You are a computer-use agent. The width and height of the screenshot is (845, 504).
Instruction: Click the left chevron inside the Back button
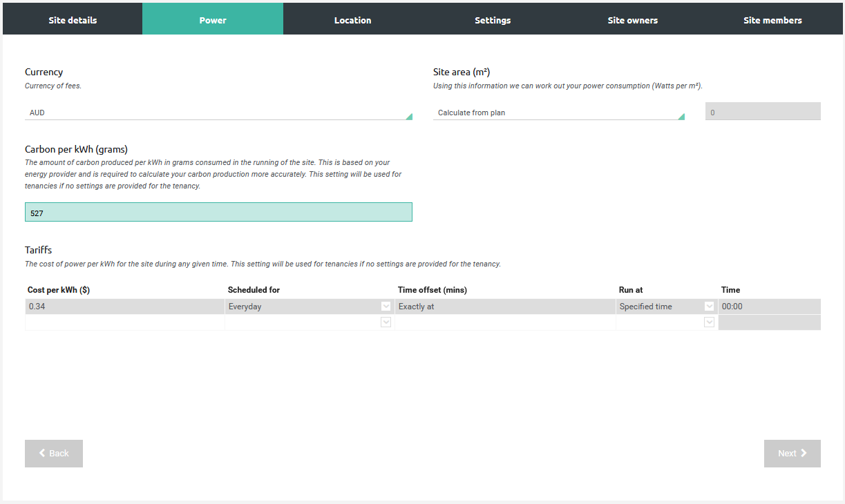(42, 453)
